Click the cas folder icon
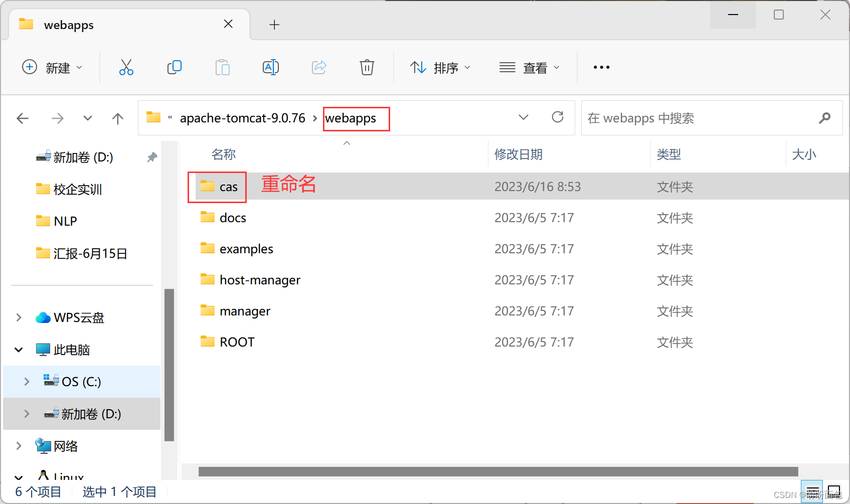The width and height of the screenshot is (850, 504). pos(207,186)
